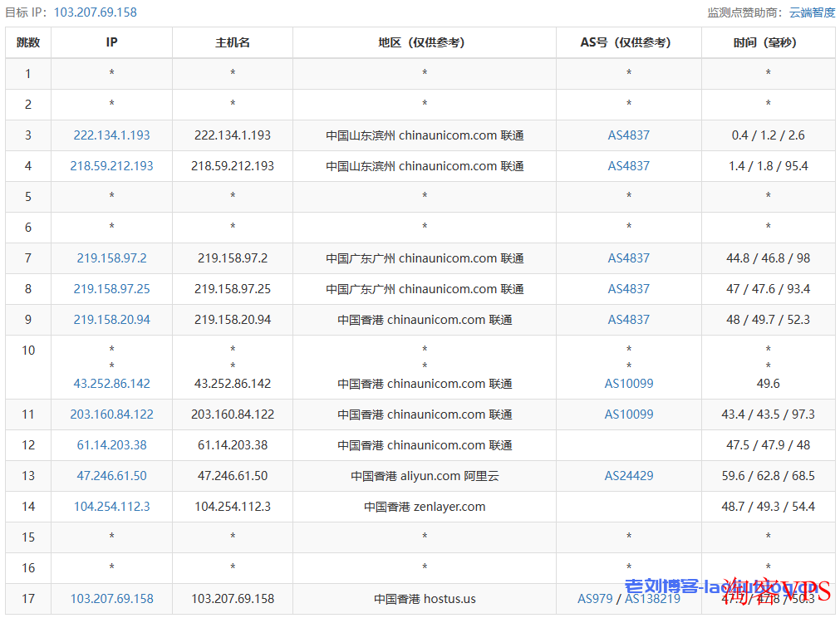The height and width of the screenshot is (618, 840).
Task: Click the AS4837 link in hop 3 row
Action: 628,135
